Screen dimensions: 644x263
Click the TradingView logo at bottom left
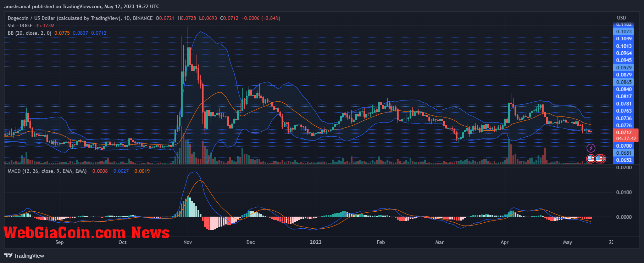tap(24, 256)
